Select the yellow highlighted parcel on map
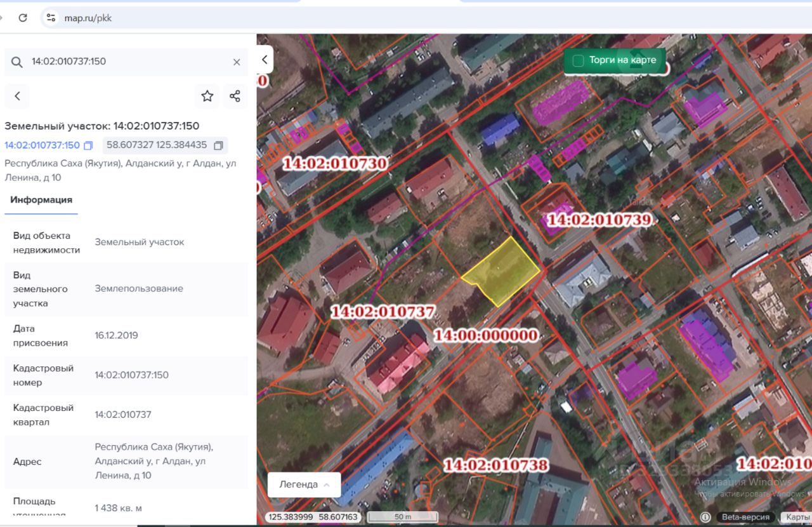This screenshot has width=812, height=527. (501, 271)
